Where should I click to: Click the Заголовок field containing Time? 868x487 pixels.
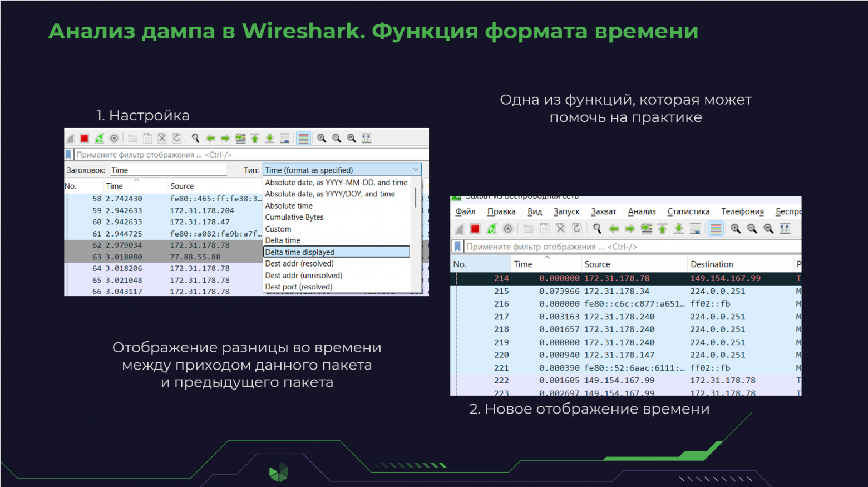tap(168, 170)
